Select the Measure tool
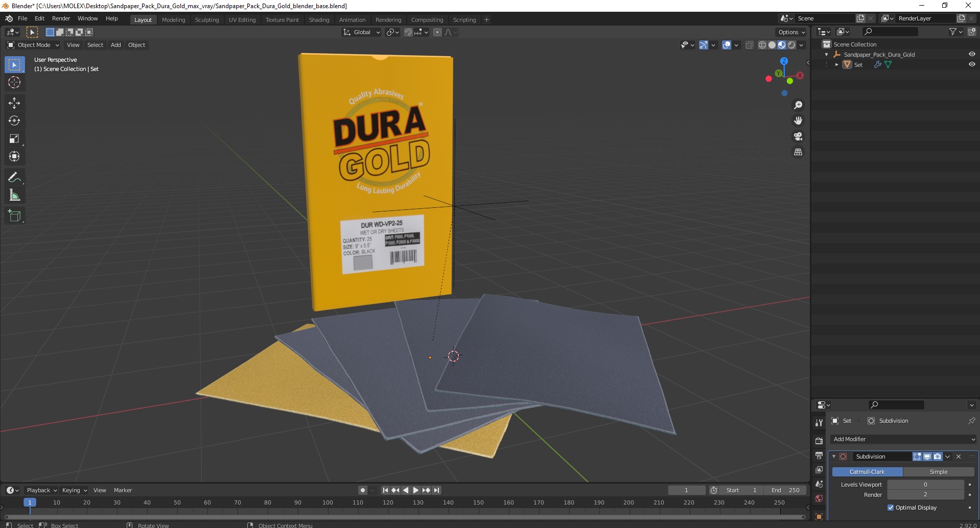980x528 pixels. coord(14,196)
